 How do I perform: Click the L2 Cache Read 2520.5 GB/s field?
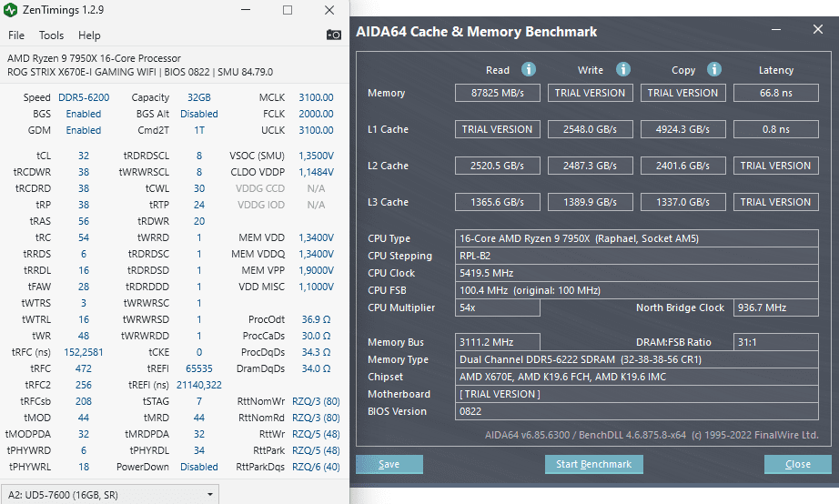tap(498, 166)
